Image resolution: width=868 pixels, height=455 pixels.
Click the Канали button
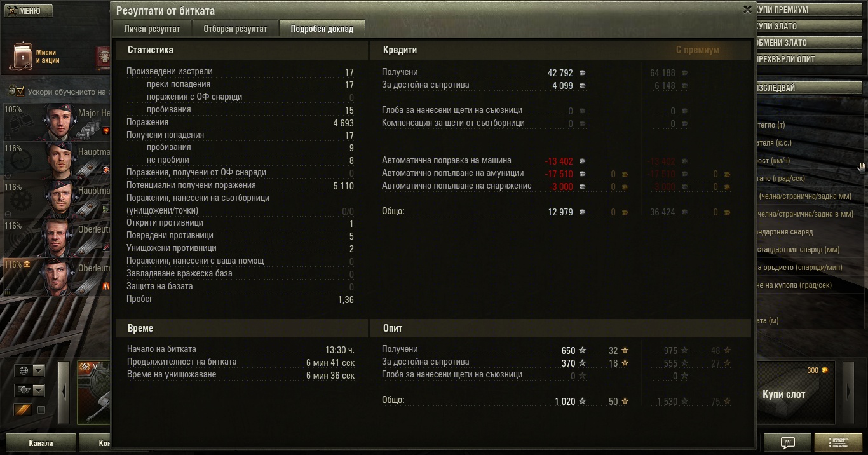click(41, 443)
